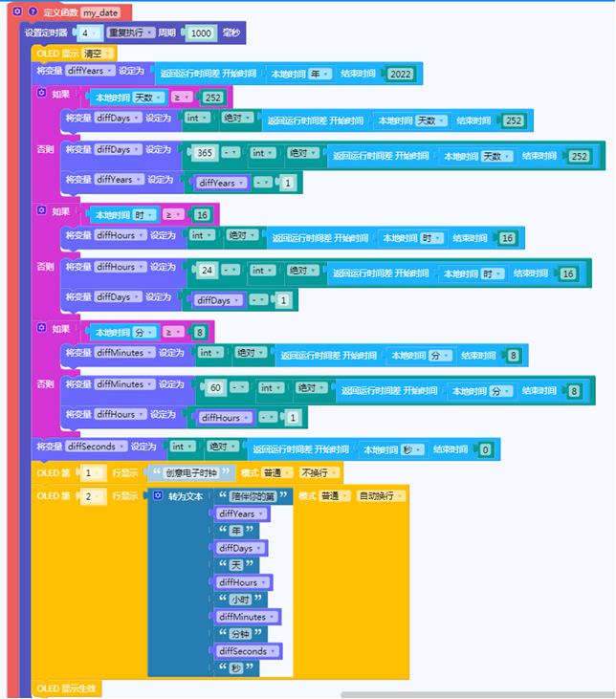Open diffDays dropdown in 转为文本 list
The image size is (616, 699).
pos(240,548)
